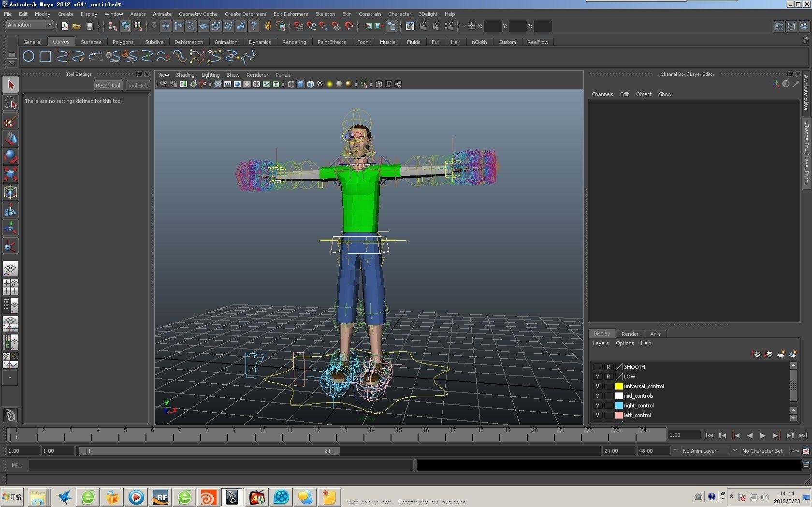The height and width of the screenshot is (507, 812).
Task: Click the Tool Help button
Action: [138, 86]
